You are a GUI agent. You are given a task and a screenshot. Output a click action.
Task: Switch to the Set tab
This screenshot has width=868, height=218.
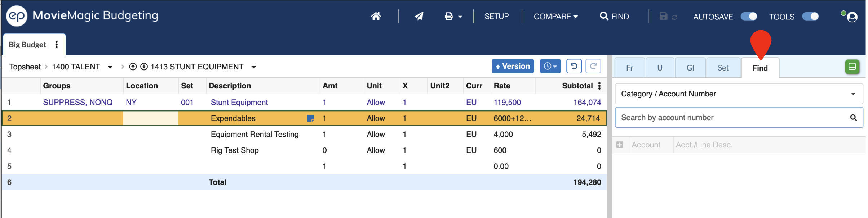pos(723,68)
